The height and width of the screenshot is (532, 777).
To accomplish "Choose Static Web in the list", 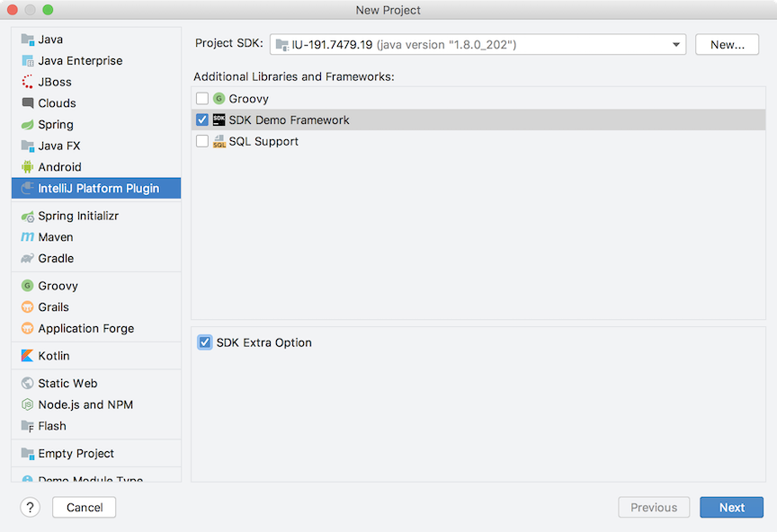I will [96, 384].
